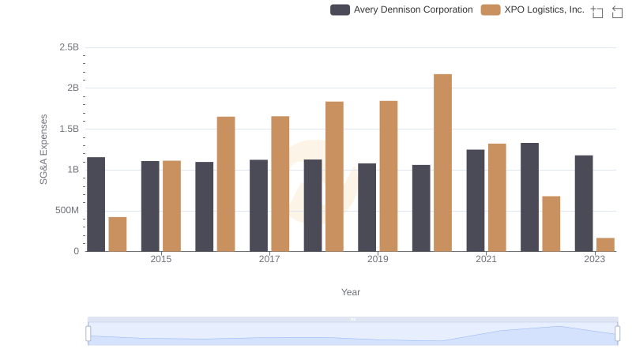632x364 pixels.
Task: Click the Avery Dennison bar for 2014
Action: [96, 205]
